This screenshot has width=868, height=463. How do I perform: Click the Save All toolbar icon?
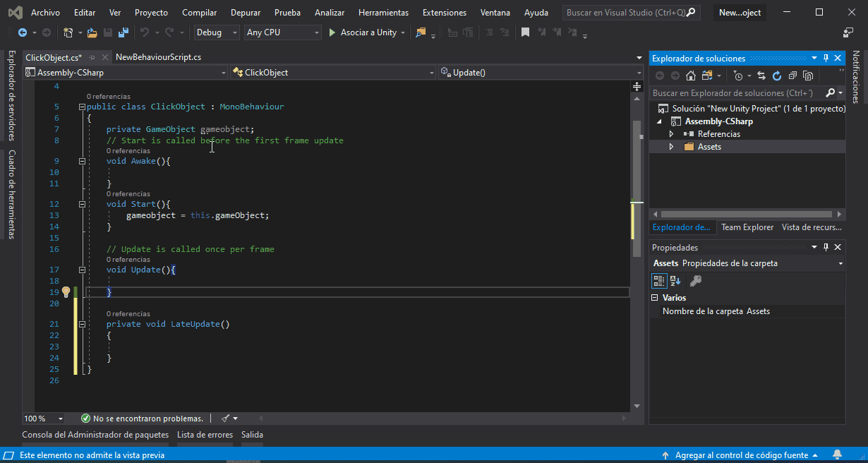click(123, 32)
